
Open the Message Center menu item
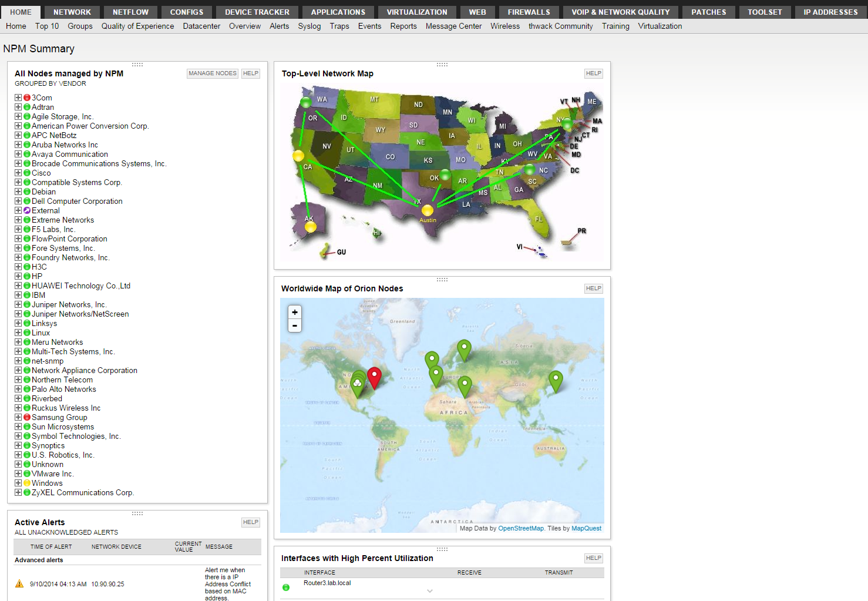(453, 26)
